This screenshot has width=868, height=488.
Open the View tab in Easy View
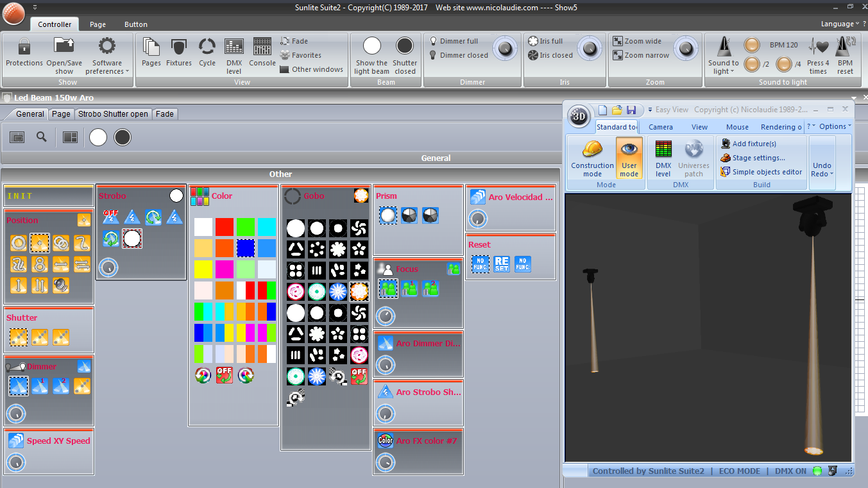[x=700, y=127]
